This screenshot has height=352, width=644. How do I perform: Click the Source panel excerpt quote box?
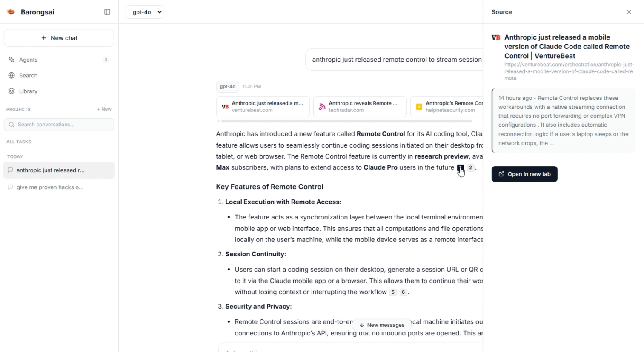tap(564, 120)
